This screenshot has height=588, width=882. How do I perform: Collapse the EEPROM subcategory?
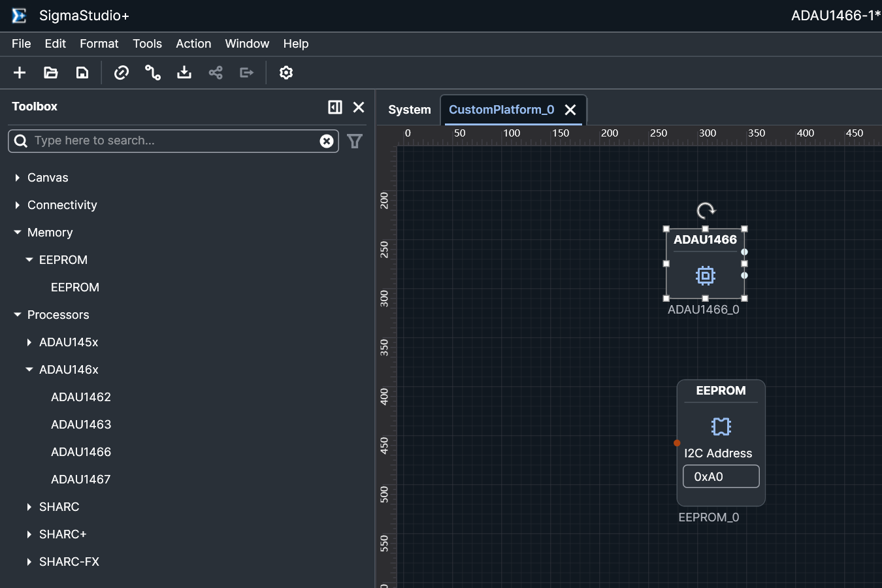point(29,260)
